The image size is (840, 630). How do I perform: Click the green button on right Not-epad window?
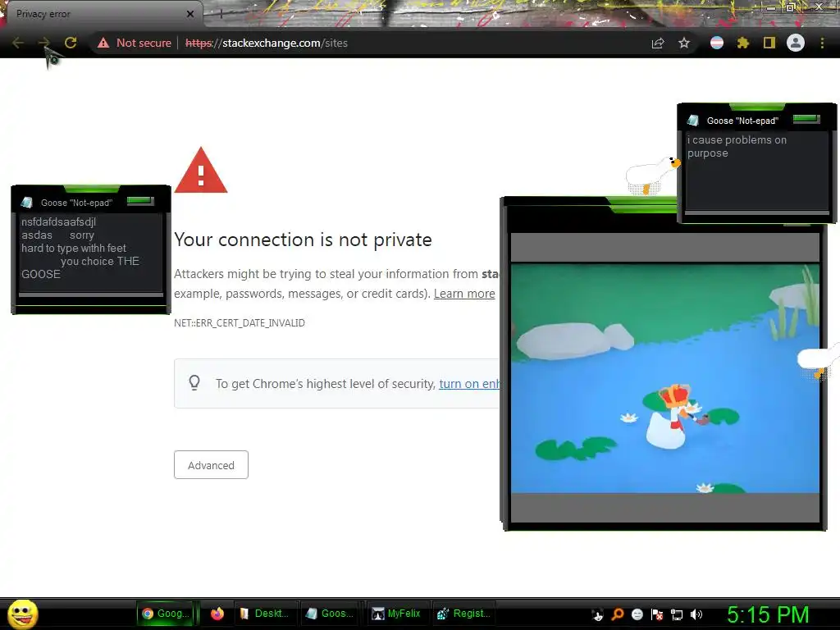[x=806, y=119]
